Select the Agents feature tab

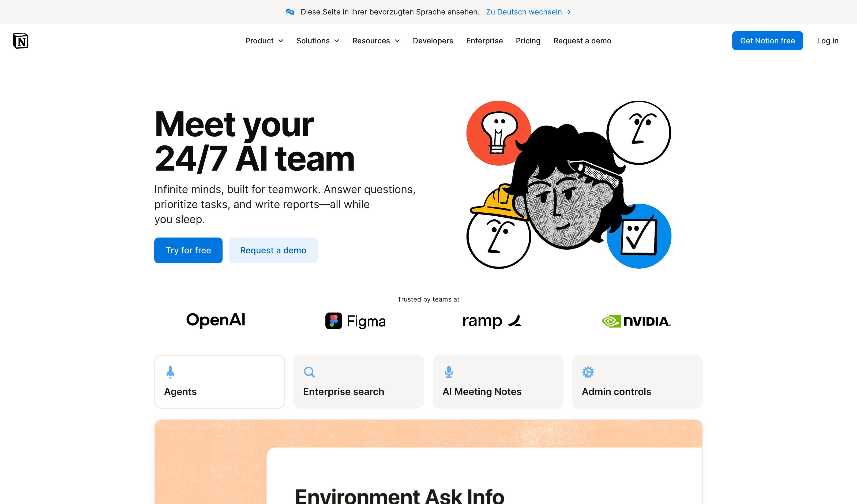coord(219,382)
